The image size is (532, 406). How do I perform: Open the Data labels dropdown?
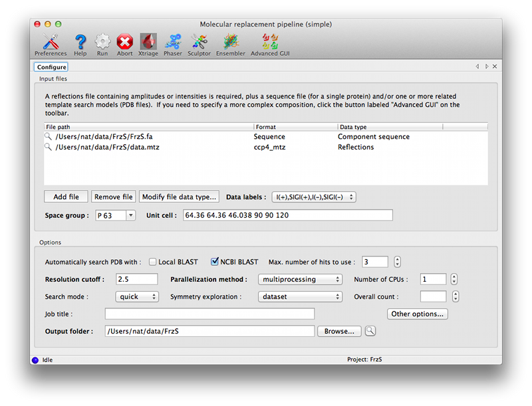click(314, 197)
